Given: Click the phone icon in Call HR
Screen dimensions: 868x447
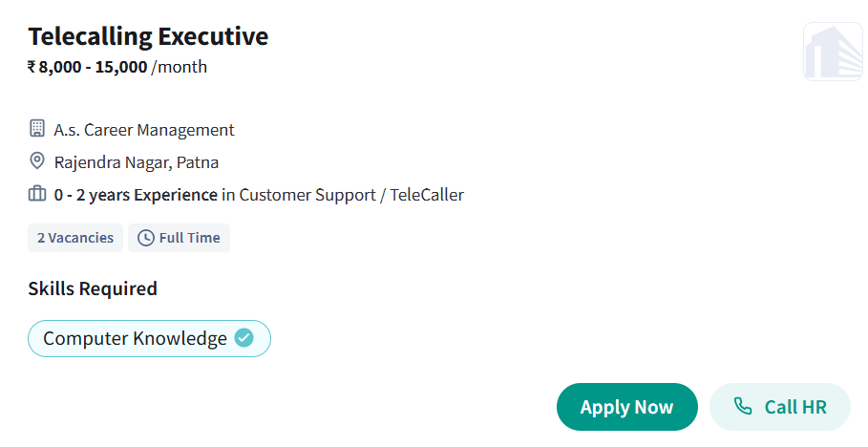Looking at the screenshot, I should tap(742, 407).
